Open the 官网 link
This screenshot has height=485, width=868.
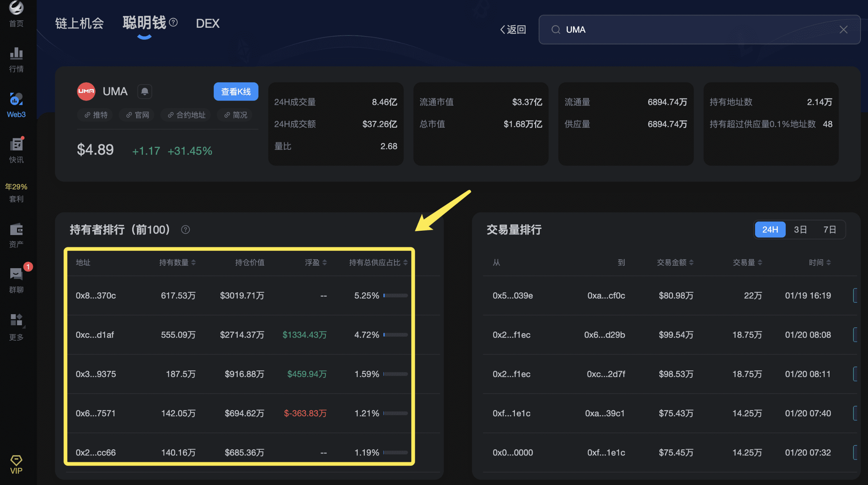coord(138,115)
